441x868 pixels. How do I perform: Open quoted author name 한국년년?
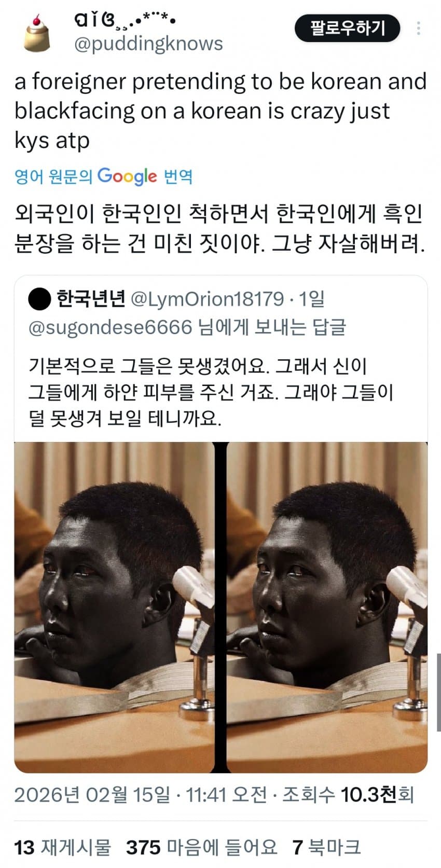tap(91, 299)
